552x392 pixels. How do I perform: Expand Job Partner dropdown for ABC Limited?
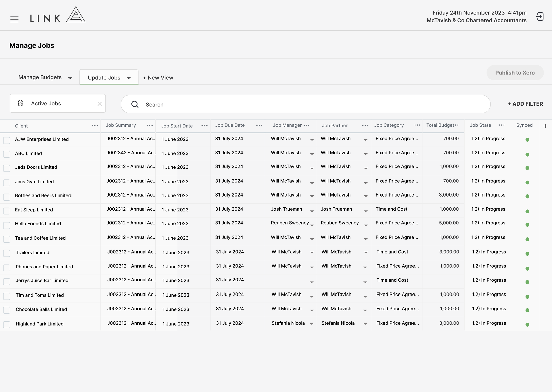click(366, 154)
